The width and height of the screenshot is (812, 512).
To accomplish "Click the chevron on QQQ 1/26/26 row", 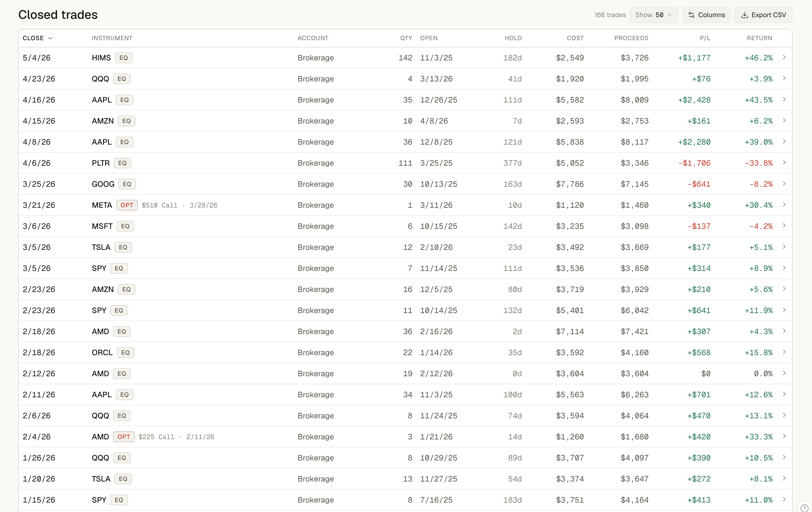I will [784, 457].
